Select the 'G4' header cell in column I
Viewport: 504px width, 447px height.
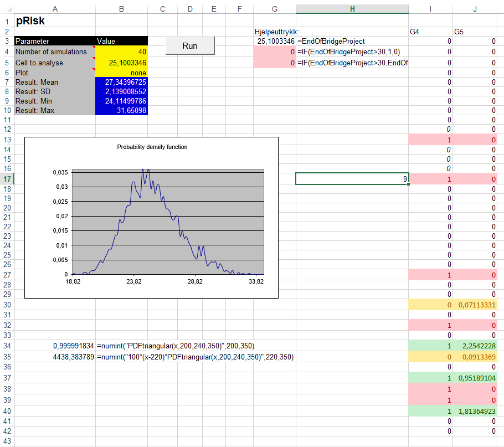point(431,32)
